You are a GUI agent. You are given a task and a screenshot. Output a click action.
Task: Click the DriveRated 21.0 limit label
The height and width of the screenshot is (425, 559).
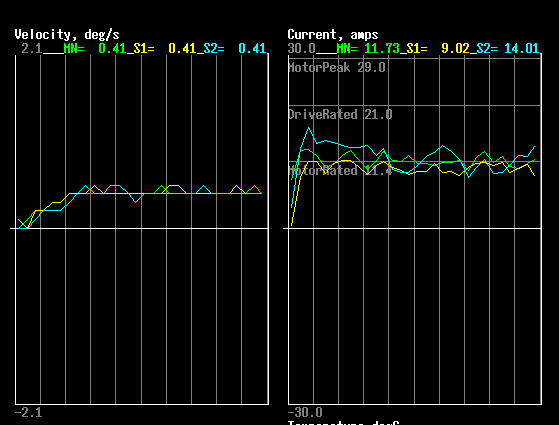pos(340,114)
